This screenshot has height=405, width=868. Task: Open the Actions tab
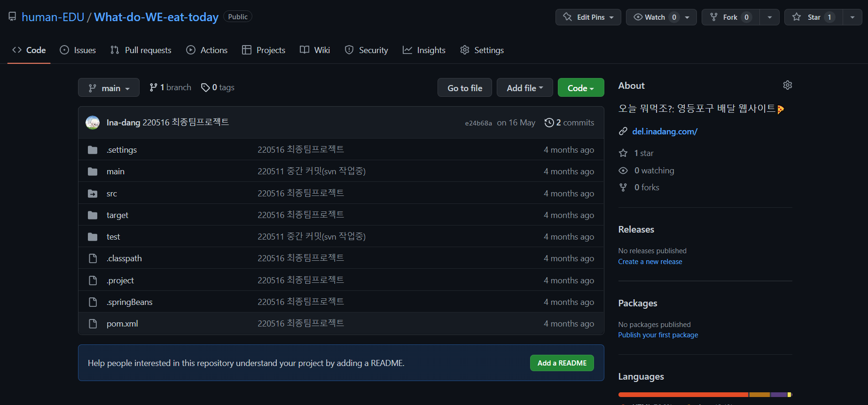click(207, 50)
